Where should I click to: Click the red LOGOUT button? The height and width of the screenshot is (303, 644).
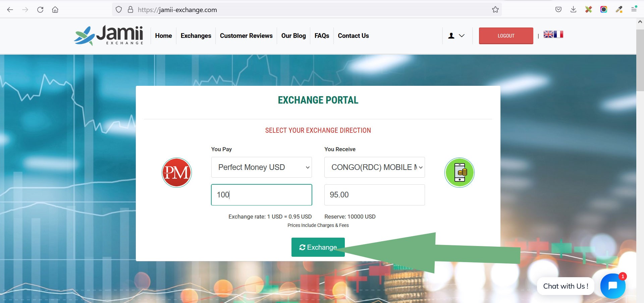coord(506,36)
